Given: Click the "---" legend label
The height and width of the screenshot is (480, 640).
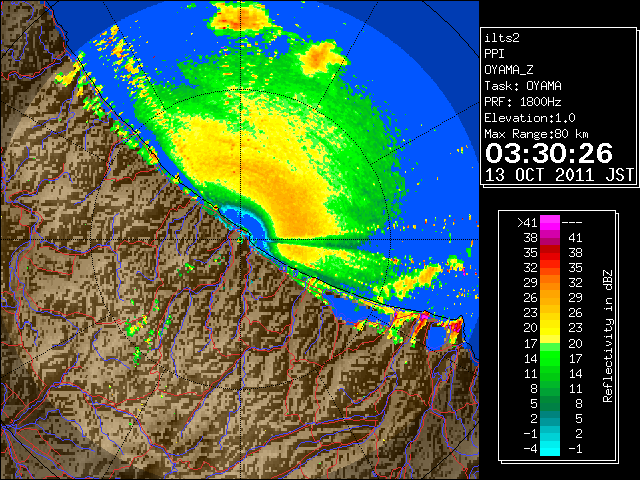Looking at the screenshot, I should click(572, 222).
